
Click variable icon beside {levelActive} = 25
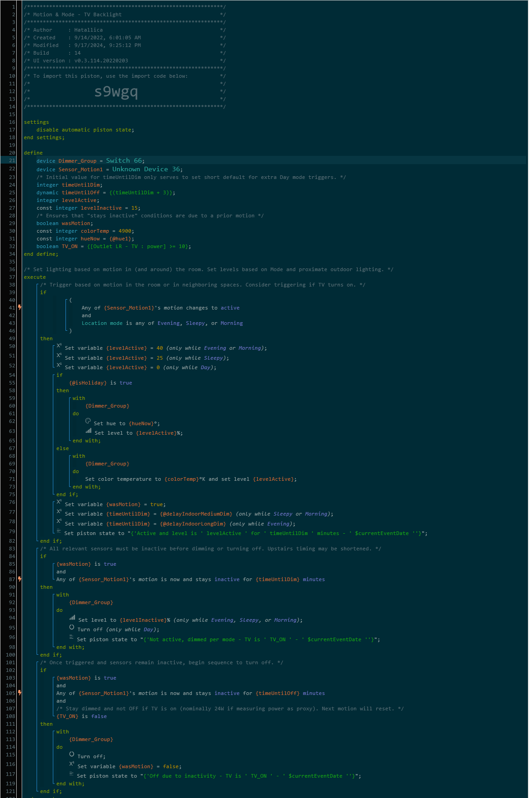click(x=59, y=356)
